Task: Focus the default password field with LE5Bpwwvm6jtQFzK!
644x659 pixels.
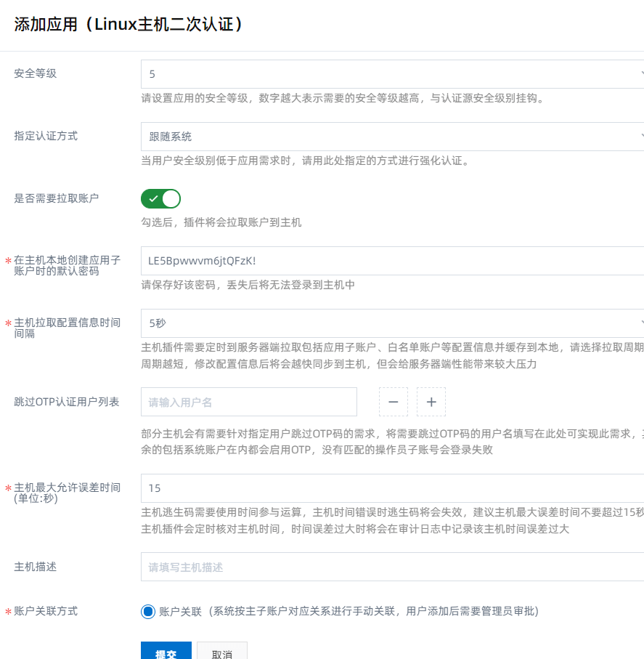Action: pyautogui.click(x=392, y=261)
